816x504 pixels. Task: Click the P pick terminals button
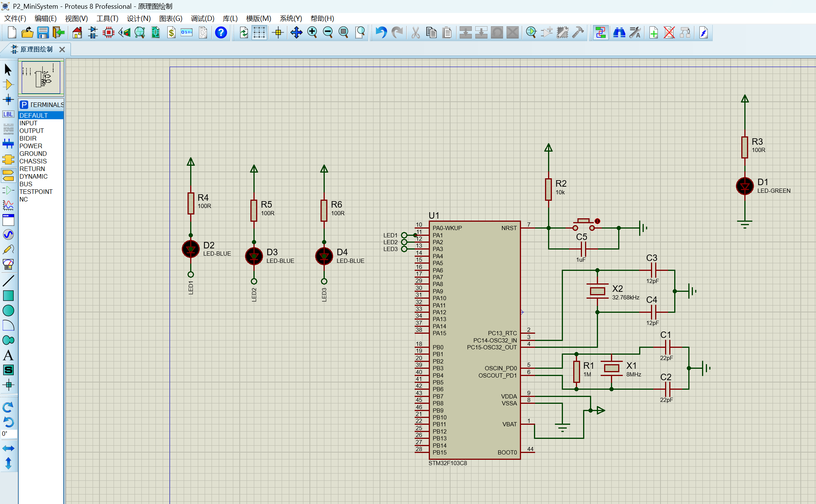[24, 105]
